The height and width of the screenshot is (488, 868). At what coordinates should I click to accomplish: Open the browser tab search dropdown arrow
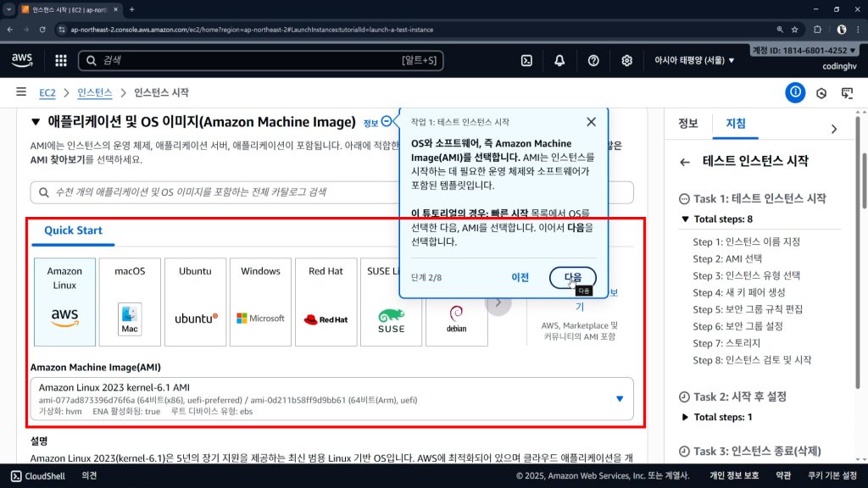pos(8,9)
